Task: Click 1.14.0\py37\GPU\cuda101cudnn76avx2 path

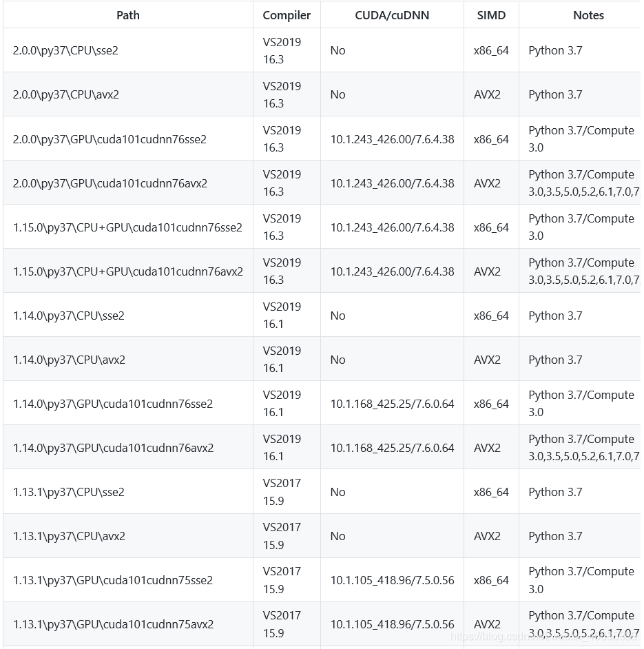Action: click(x=114, y=448)
